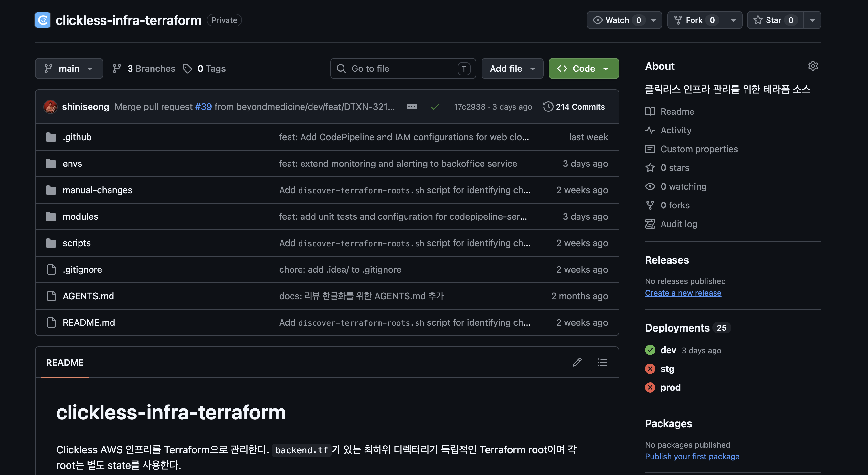The image size is (868, 475).
Task: Open the Watch notification options dropdown
Action: pyautogui.click(x=654, y=20)
